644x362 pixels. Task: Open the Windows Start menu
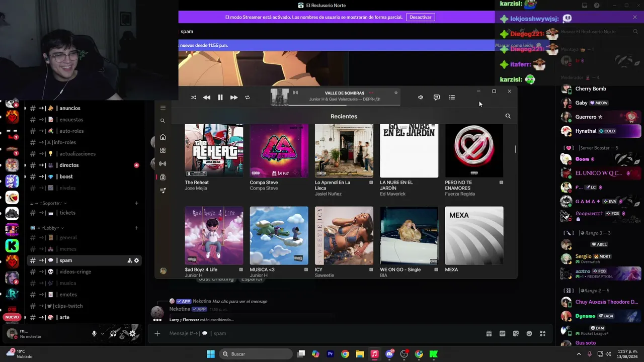(x=211, y=354)
